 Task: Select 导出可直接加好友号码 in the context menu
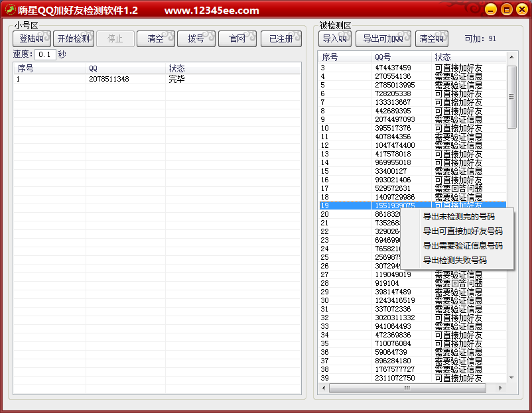pyautogui.click(x=462, y=231)
